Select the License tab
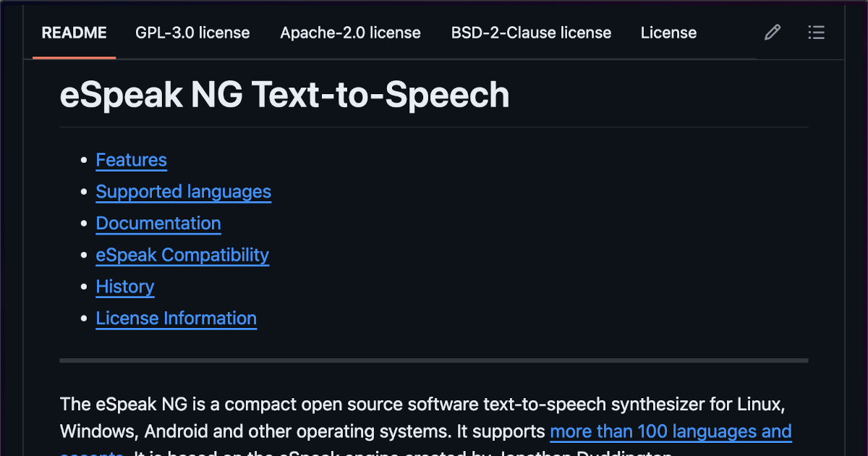 (668, 33)
